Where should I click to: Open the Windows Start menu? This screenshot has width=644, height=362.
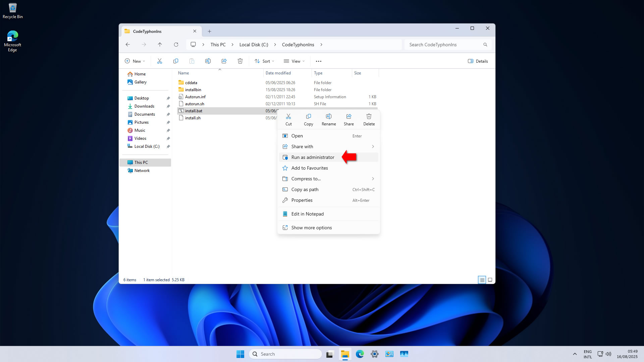coord(240,354)
